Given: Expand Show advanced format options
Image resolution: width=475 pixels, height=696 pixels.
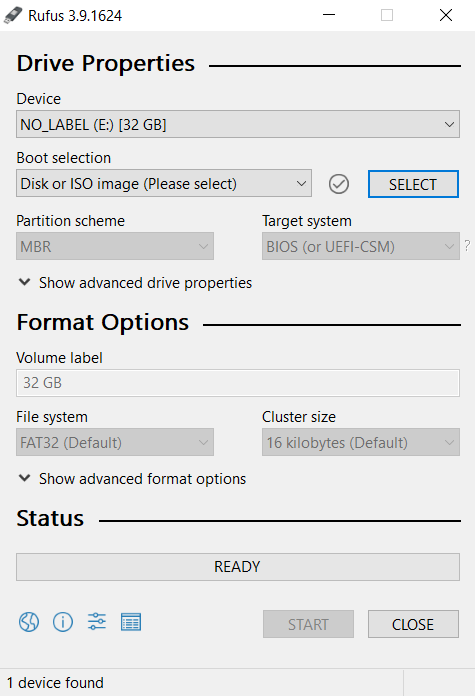Looking at the screenshot, I should 132,479.
